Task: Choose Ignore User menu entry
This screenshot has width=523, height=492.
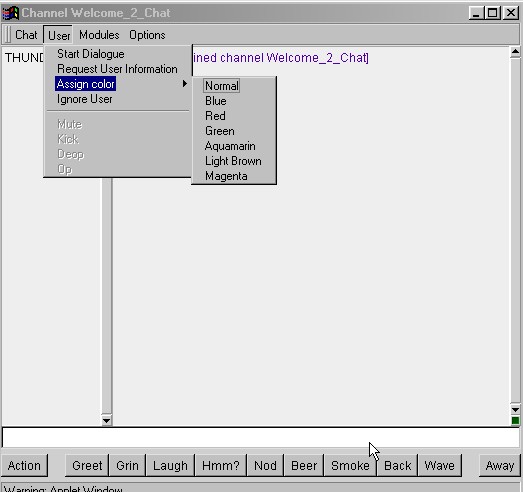Action: click(85, 99)
